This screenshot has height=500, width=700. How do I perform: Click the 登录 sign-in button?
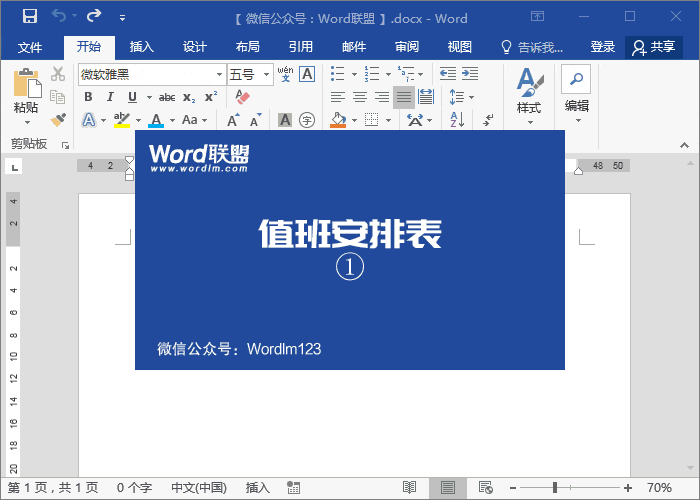(603, 46)
